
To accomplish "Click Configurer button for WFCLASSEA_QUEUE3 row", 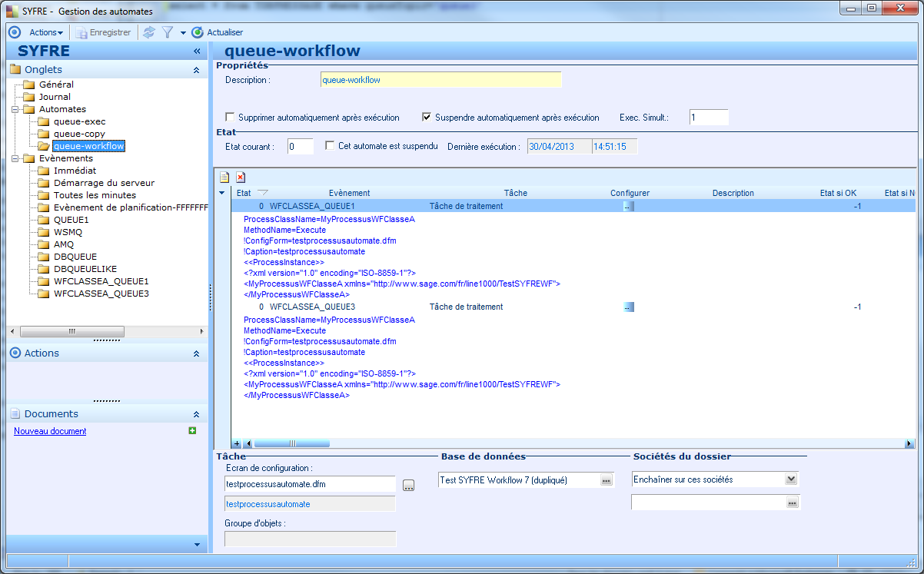I will point(629,307).
